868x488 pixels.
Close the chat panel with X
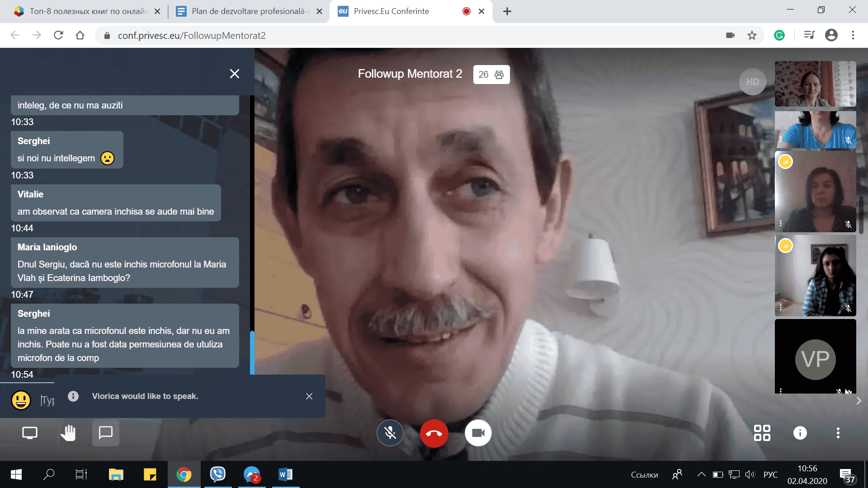tap(234, 74)
